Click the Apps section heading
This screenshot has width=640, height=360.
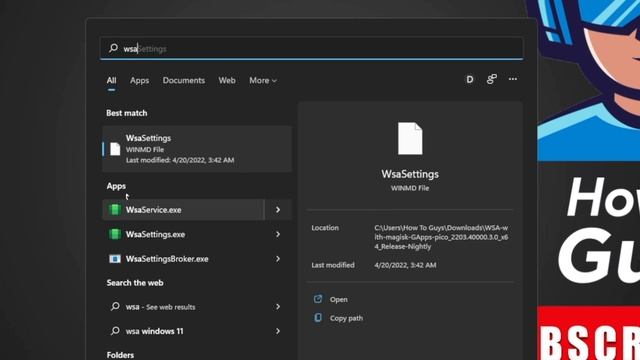[116, 186]
